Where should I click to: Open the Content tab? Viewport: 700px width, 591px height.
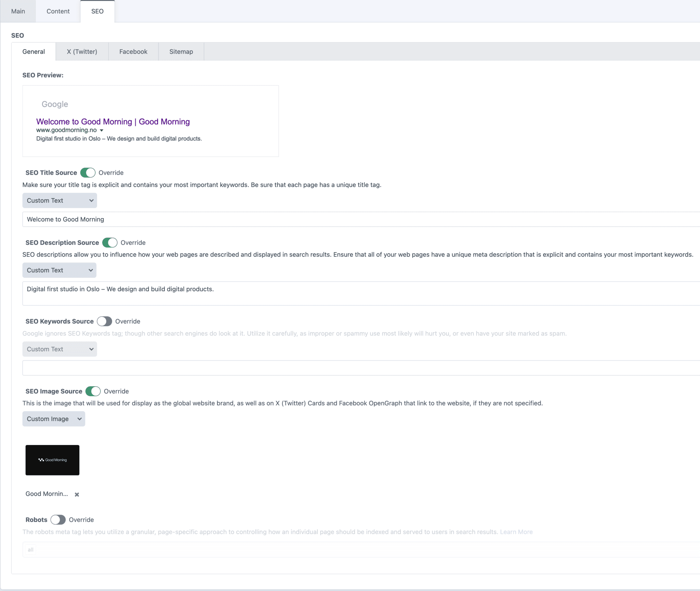coord(58,11)
